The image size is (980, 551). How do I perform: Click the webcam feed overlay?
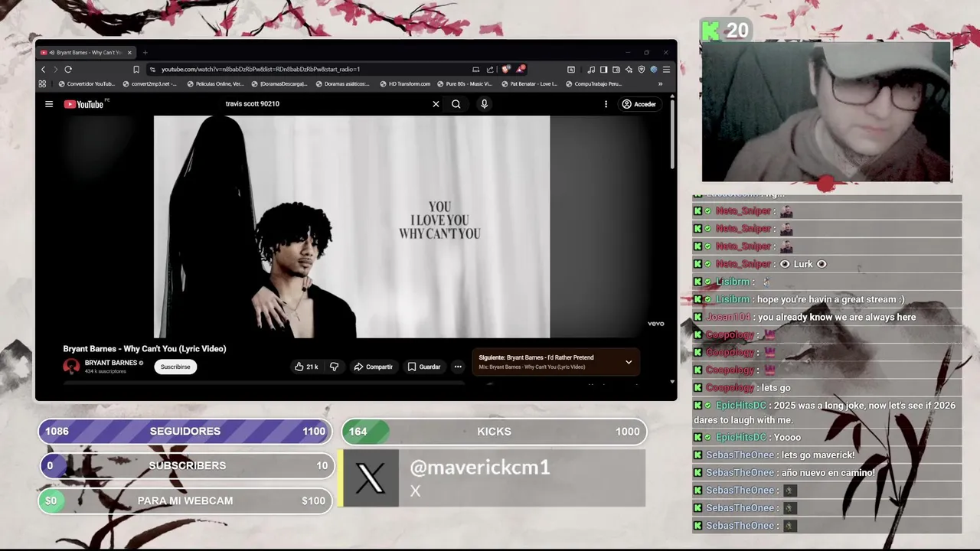coord(826,112)
